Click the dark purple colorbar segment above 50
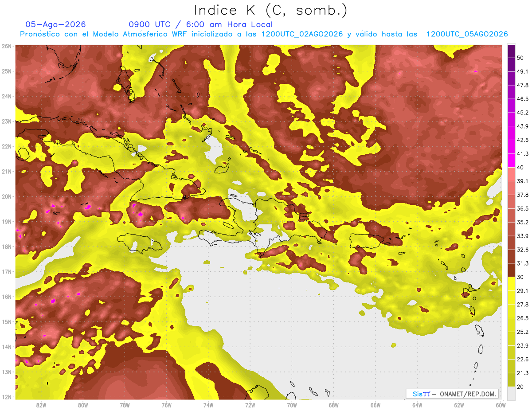 pos(511,51)
